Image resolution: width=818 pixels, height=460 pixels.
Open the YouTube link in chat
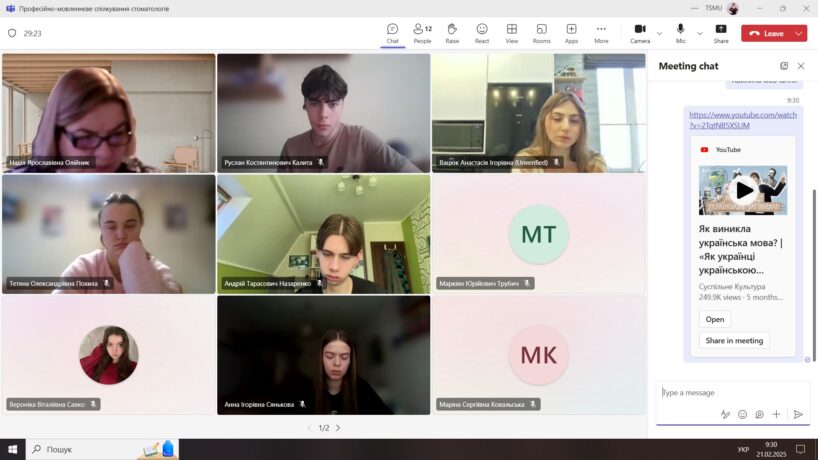[742, 120]
